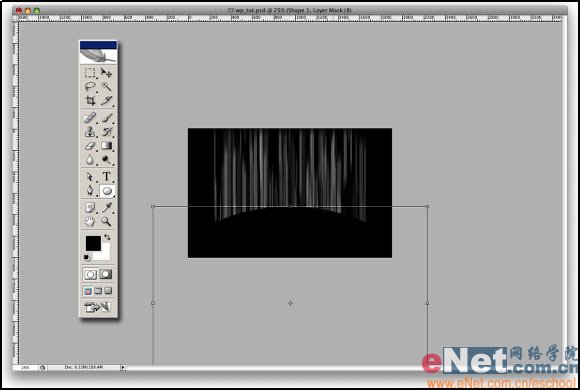580x390 pixels.
Task: Open the status bar info arrow menu
Action: [x=123, y=367]
